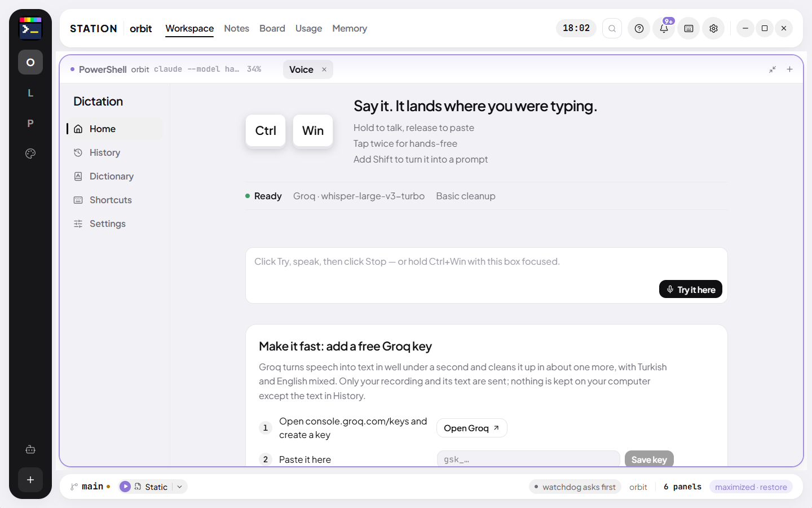Switch to the L workspace in the sidebar
This screenshot has width=812, height=508.
click(30, 93)
